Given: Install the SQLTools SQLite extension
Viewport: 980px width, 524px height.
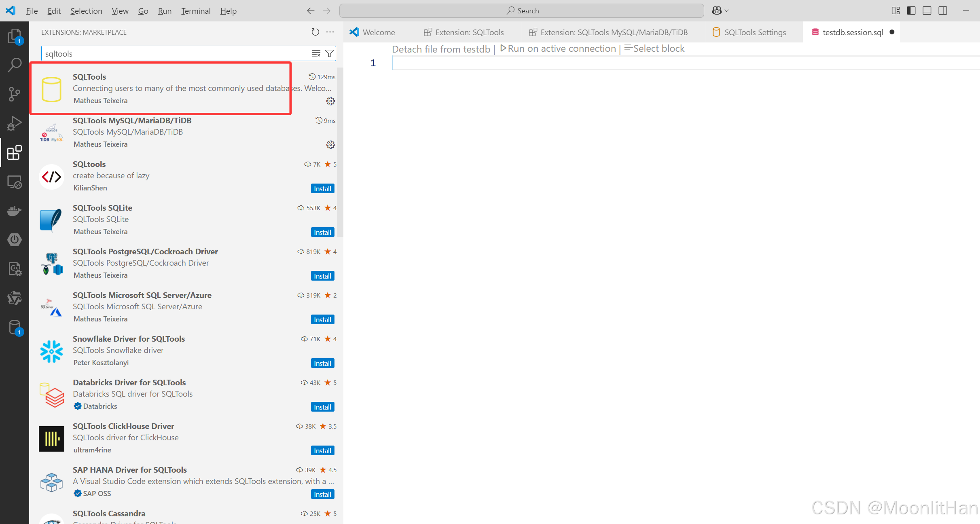Looking at the screenshot, I should [x=322, y=232].
